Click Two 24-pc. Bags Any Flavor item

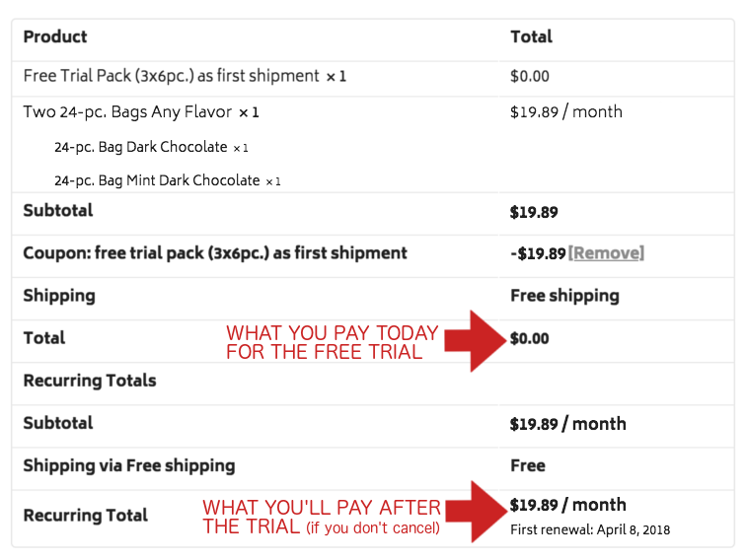pos(141,112)
